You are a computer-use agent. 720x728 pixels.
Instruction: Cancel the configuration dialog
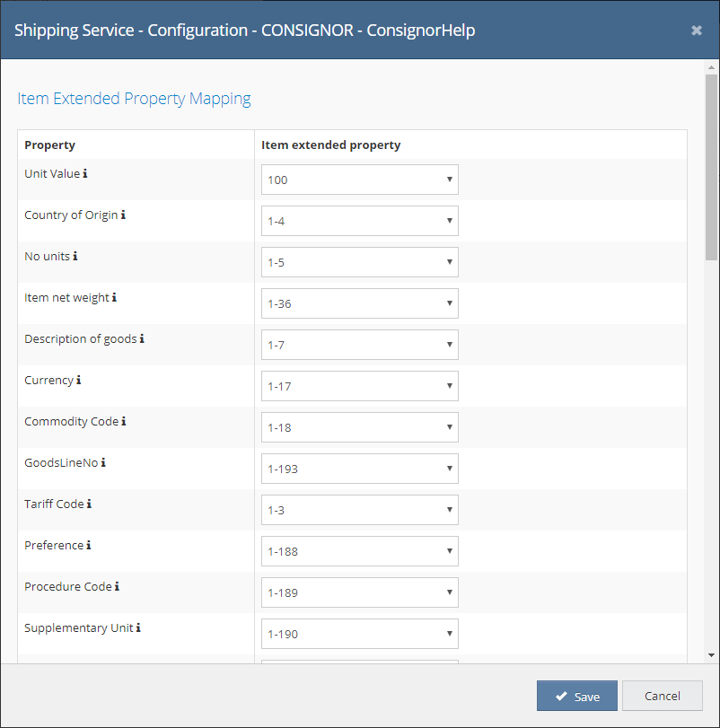tap(663, 696)
